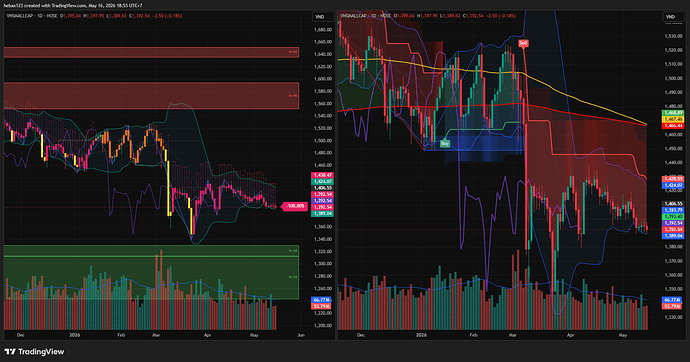690x362 pixels.
Task: Click the 1,500.00 level on right price axis
Action: (674, 78)
